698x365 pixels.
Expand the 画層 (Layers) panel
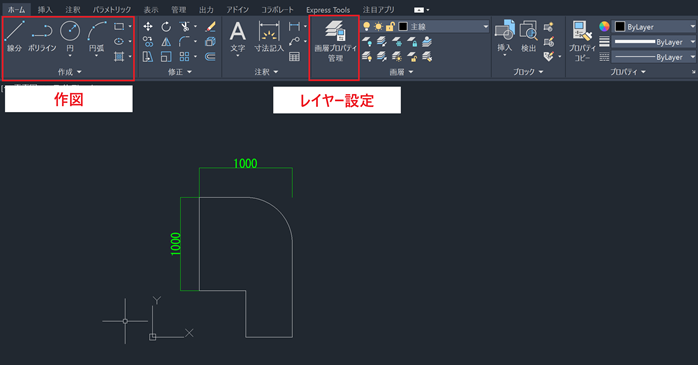click(x=401, y=72)
